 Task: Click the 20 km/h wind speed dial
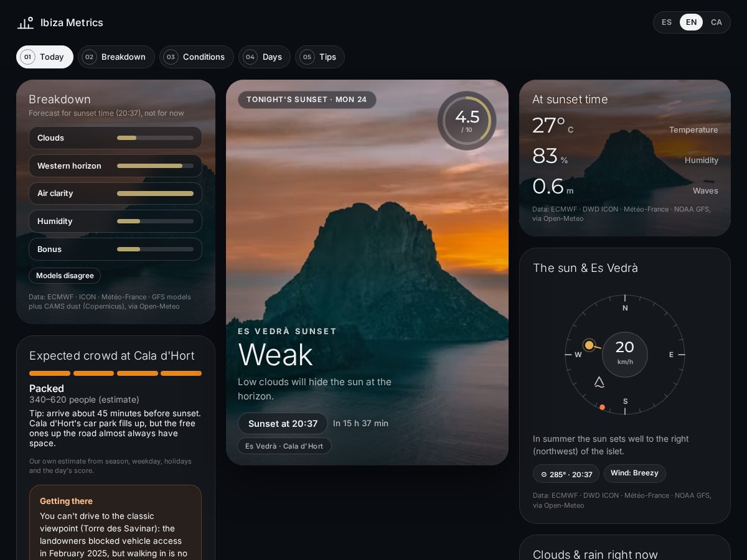point(625,355)
